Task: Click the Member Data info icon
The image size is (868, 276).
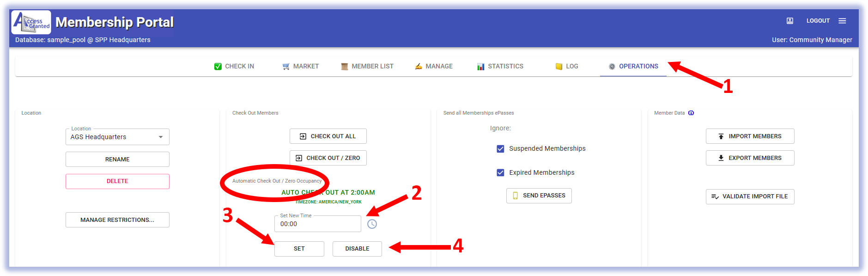Action: coord(691,113)
